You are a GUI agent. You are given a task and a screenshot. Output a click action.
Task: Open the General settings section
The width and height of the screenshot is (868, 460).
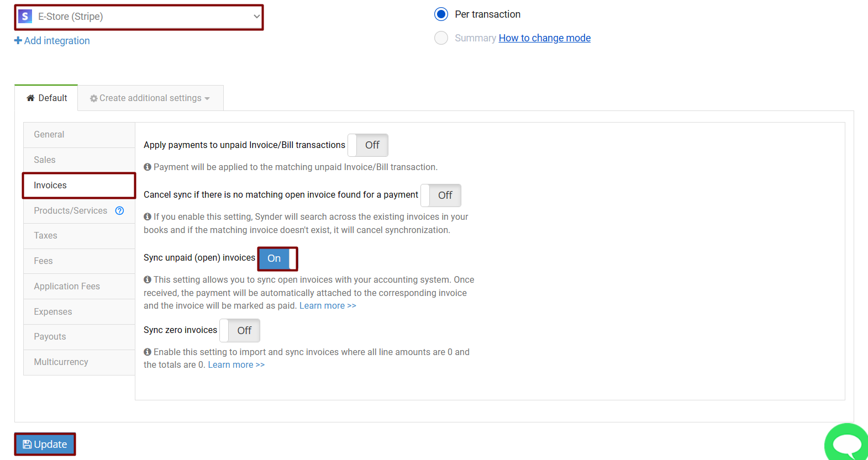(x=79, y=135)
